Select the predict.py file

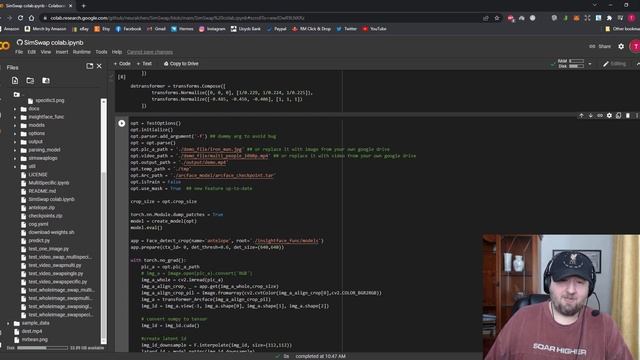tap(39, 241)
